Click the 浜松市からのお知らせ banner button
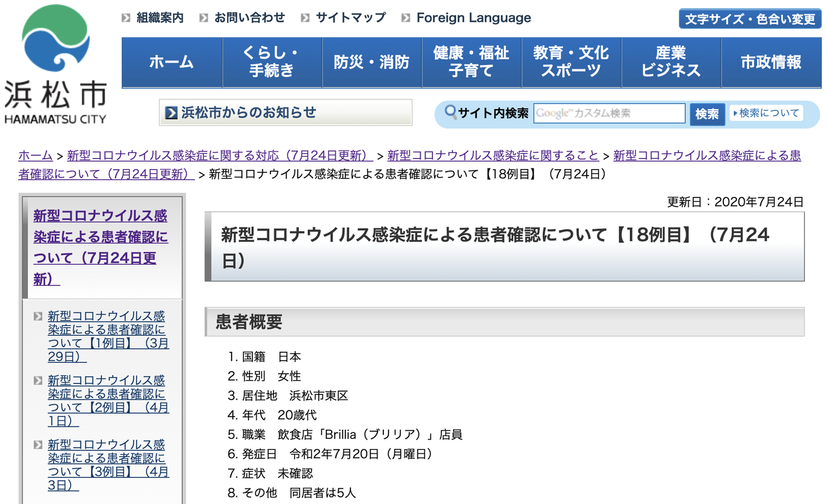Screen dimensions: 826x504 pos(286,113)
